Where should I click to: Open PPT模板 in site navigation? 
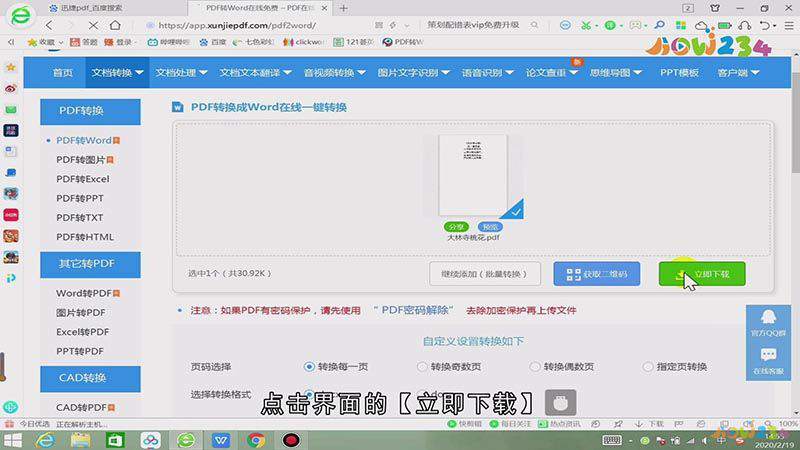679,73
